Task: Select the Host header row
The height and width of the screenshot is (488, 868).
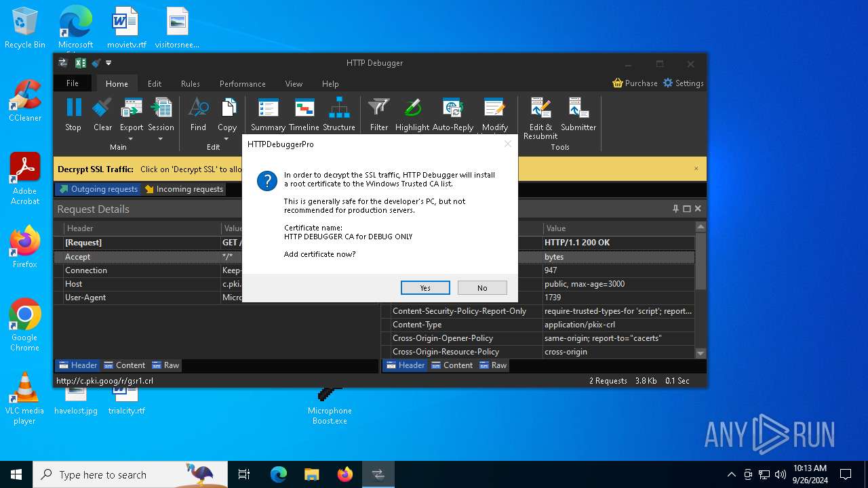Action: tap(216, 284)
